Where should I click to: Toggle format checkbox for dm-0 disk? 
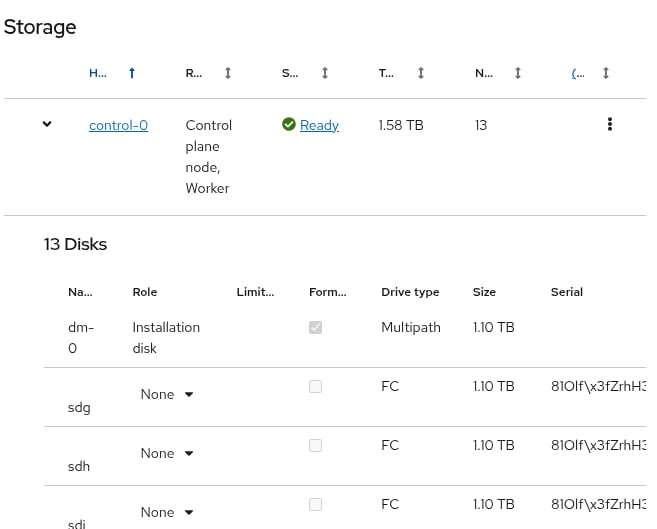click(316, 328)
